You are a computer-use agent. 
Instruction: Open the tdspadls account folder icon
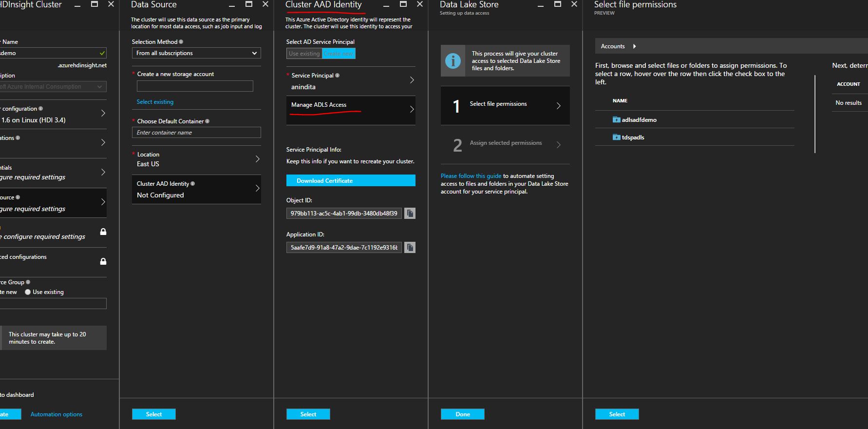pyautogui.click(x=616, y=137)
